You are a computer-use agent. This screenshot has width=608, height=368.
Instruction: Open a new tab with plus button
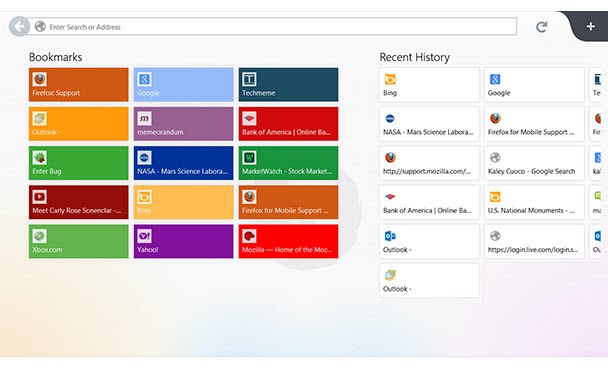(x=590, y=26)
